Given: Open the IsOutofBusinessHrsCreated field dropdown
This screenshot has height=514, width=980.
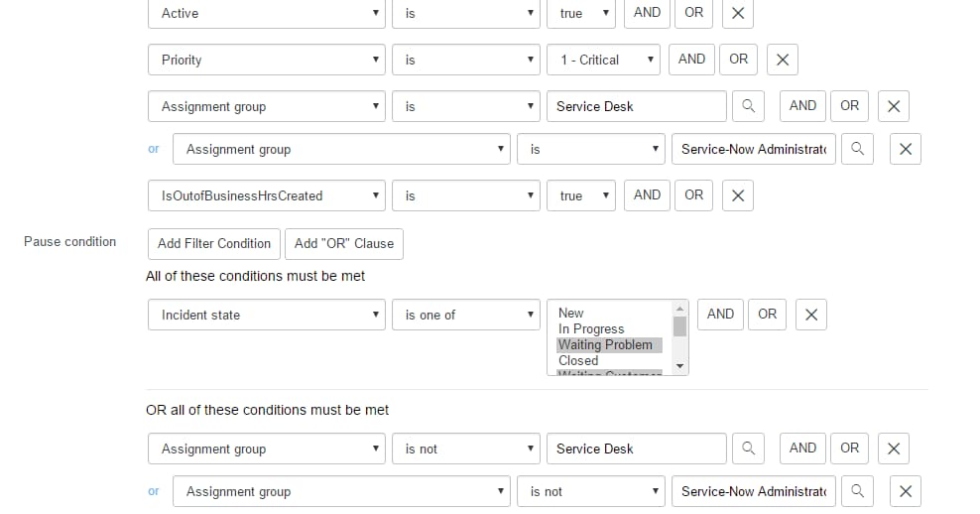Looking at the screenshot, I should (x=266, y=195).
